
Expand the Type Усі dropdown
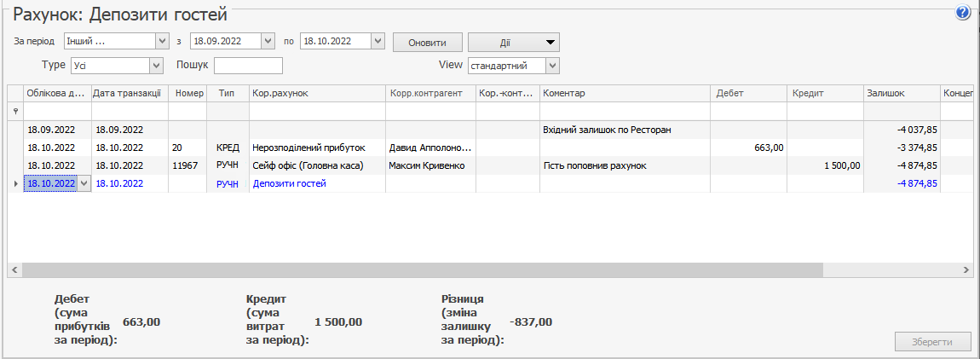(x=156, y=66)
